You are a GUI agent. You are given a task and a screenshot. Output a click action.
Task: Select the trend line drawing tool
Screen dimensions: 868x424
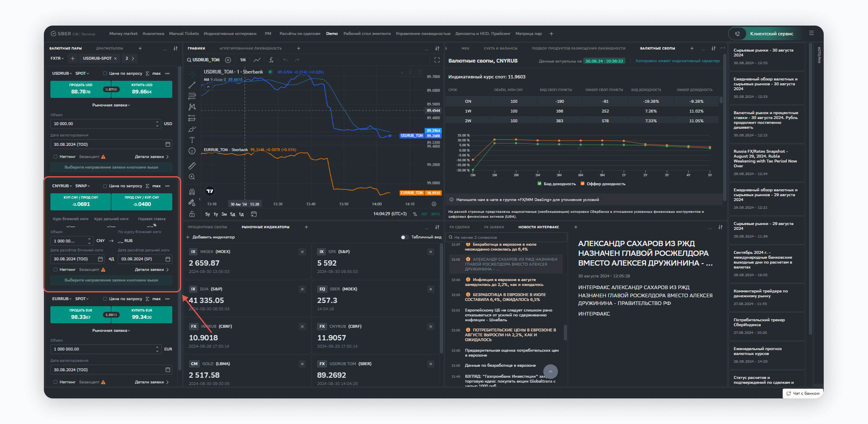click(192, 85)
